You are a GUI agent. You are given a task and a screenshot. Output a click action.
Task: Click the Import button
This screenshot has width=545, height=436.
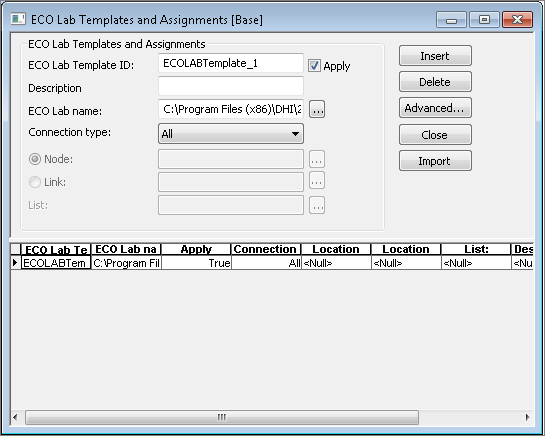pos(435,161)
